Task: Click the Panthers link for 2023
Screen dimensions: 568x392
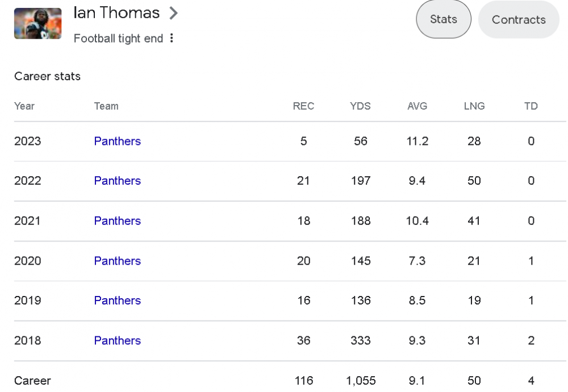Action: pos(118,141)
